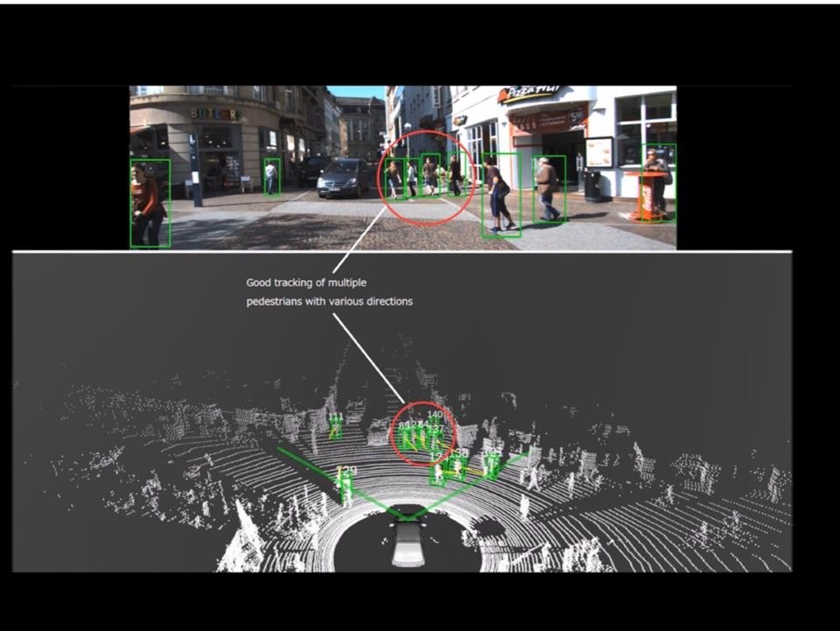Click the parked dark minivan in the camera view
Viewport: 840px width, 631px height.
pyautogui.click(x=343, y=177)
